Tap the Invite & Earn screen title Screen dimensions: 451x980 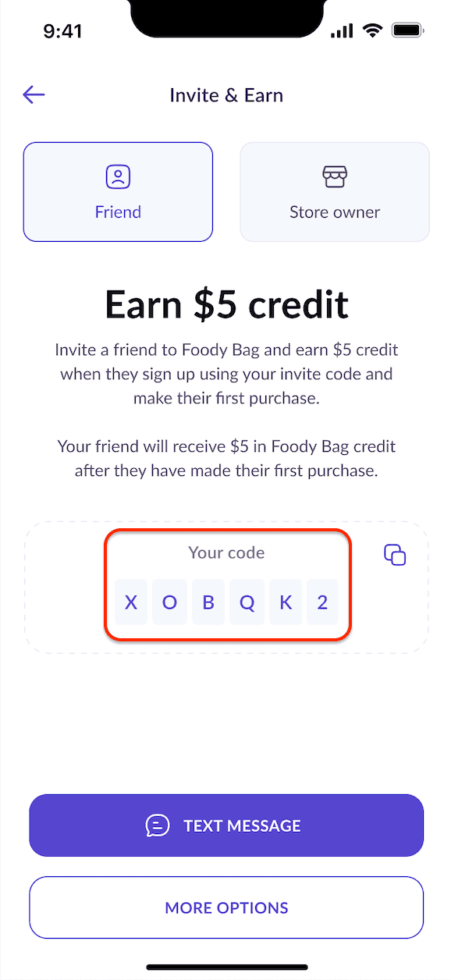[x=226, y=94]
